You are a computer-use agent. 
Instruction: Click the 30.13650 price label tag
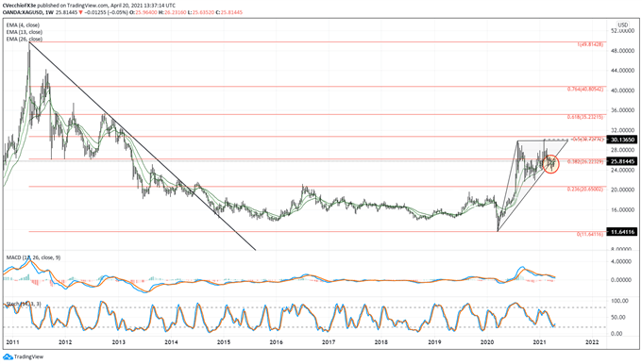622,140
